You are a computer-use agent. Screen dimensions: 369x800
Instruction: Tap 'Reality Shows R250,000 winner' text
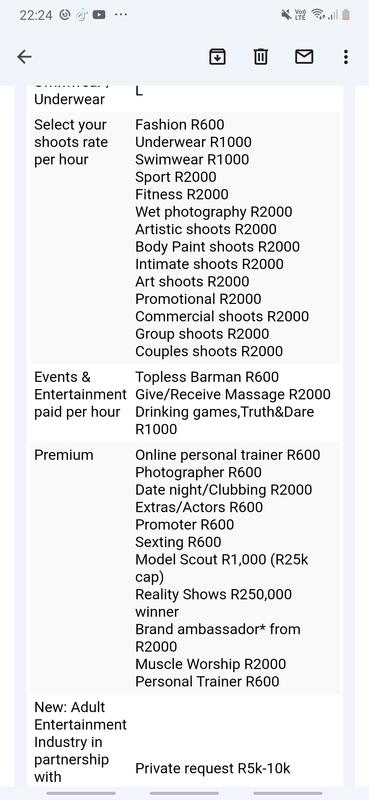pos(213,603)
